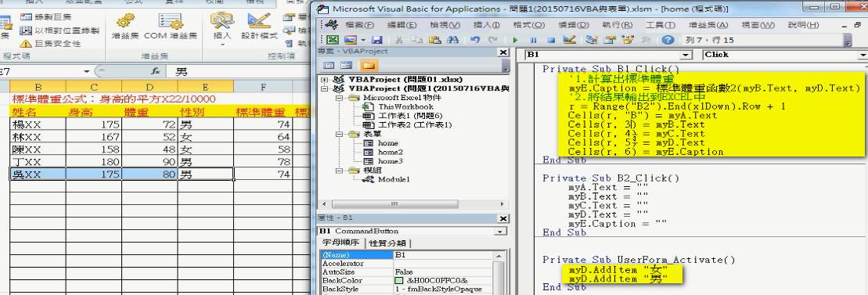Screen dimensions: 868x295
Task: Open the Click procedure dropdown
Action: 863,55
